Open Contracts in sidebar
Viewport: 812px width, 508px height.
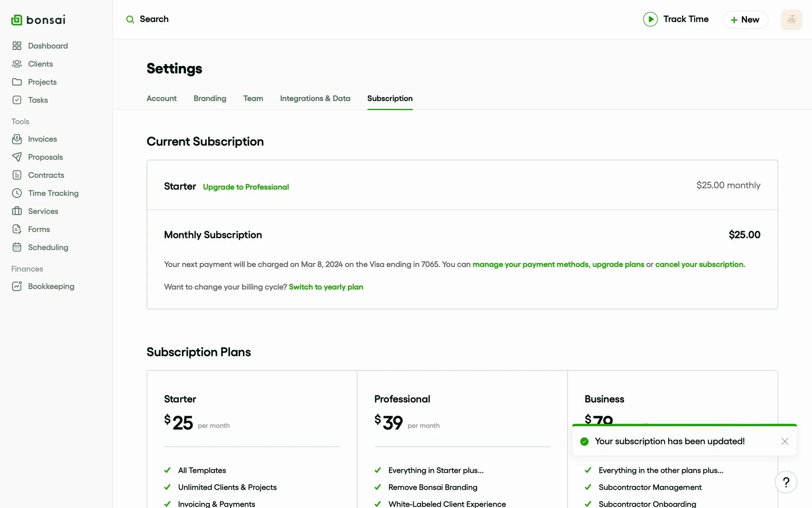[46, 175]
